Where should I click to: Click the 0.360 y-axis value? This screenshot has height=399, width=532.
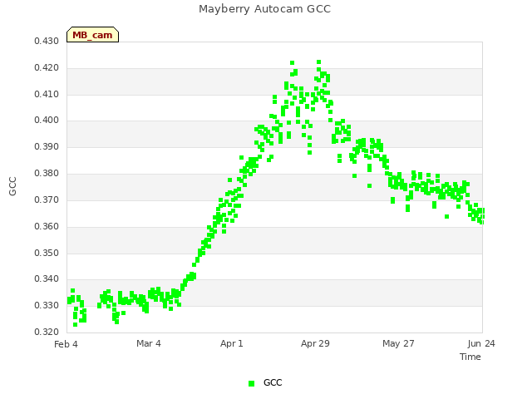tap(47, 226)
